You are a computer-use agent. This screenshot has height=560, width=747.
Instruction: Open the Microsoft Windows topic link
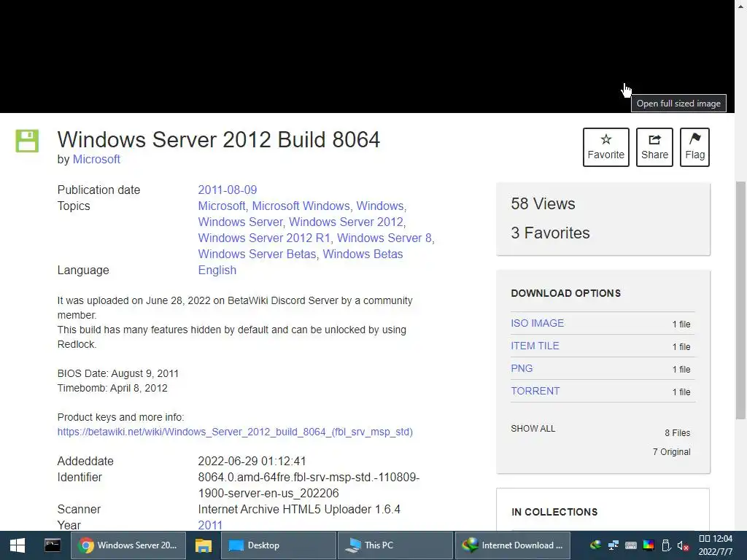coord(301,206)
